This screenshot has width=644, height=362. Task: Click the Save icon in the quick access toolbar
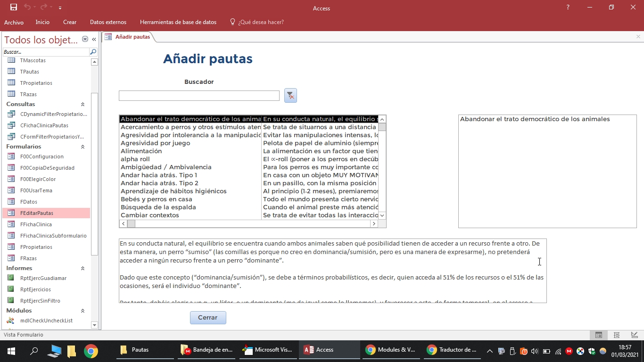[13, 7]
